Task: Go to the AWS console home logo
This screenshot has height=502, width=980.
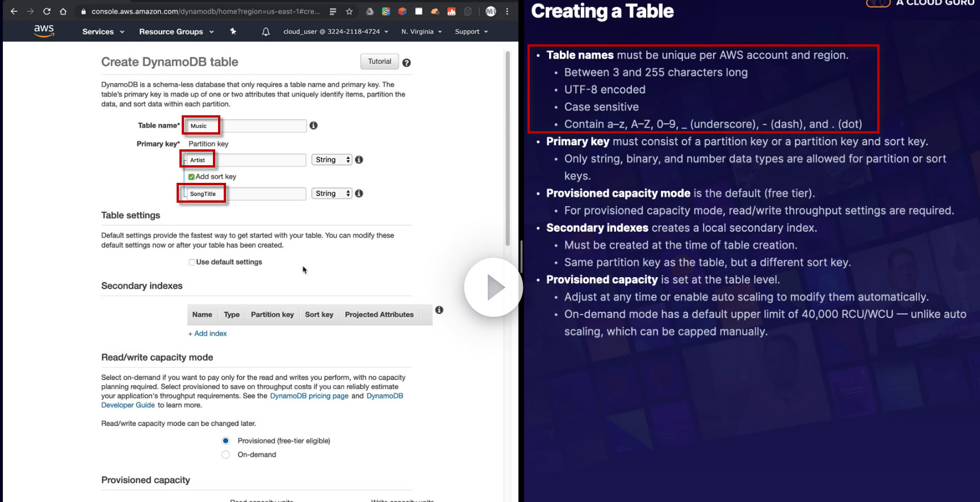Action: pyautogui.click(x=44, y=31)
